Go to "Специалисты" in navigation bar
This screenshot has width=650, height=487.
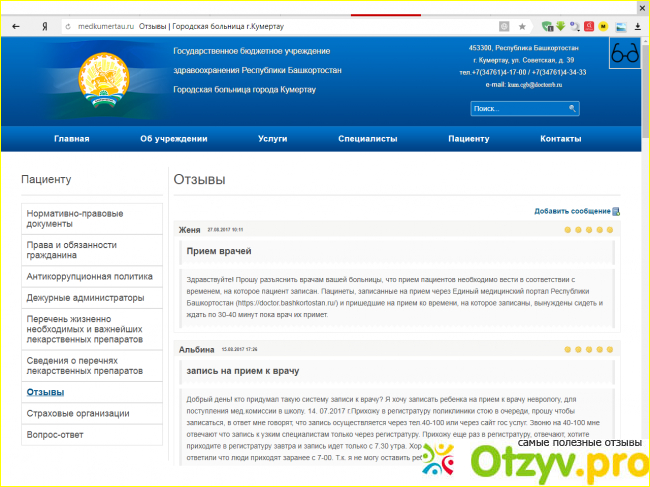pos(368,139)
